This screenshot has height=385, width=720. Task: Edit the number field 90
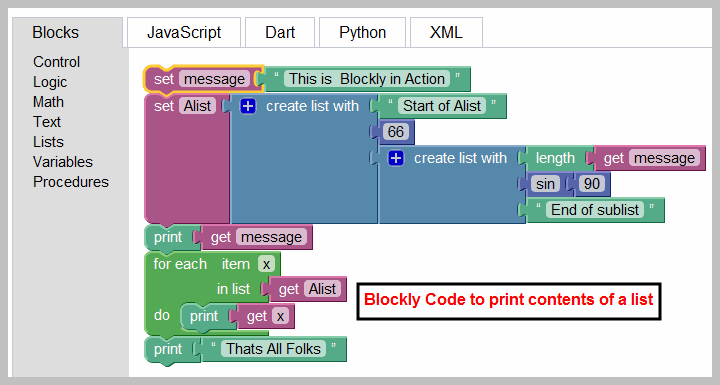click(x=591, y=184)
